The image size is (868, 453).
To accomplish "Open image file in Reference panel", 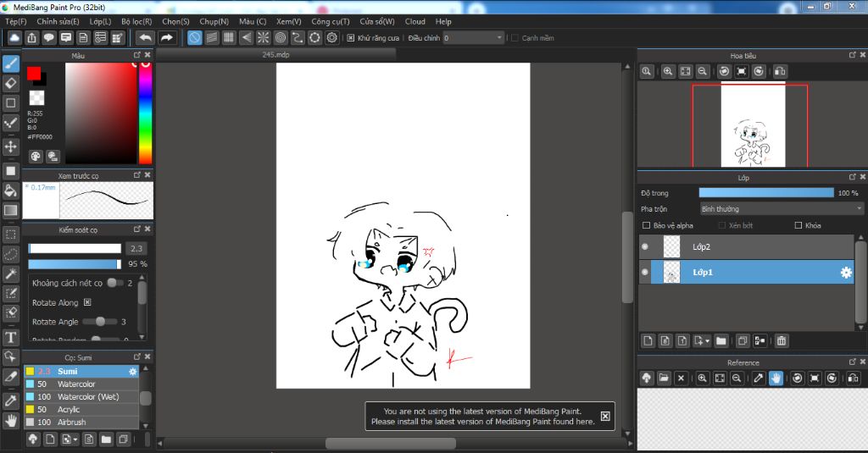I will (663, 378).
